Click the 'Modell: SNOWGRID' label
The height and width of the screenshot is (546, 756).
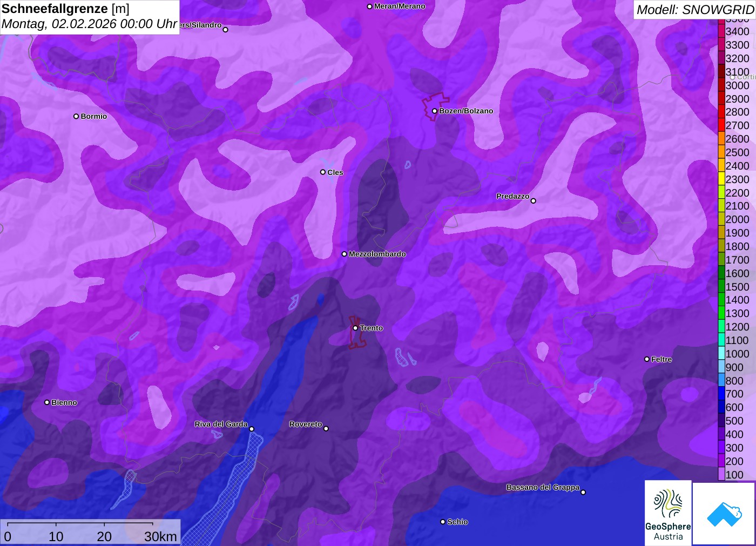pyautogui.click(x=696, y=10)
